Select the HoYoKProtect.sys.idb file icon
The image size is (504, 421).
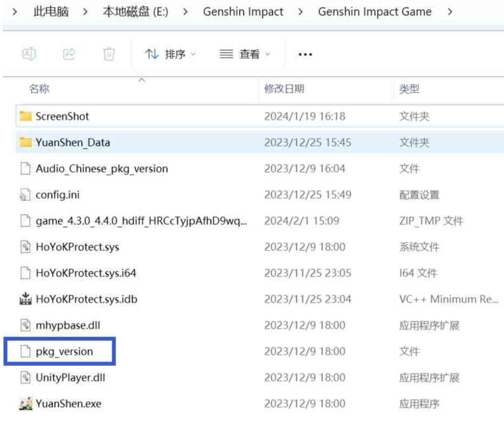(x=25, y=299)
